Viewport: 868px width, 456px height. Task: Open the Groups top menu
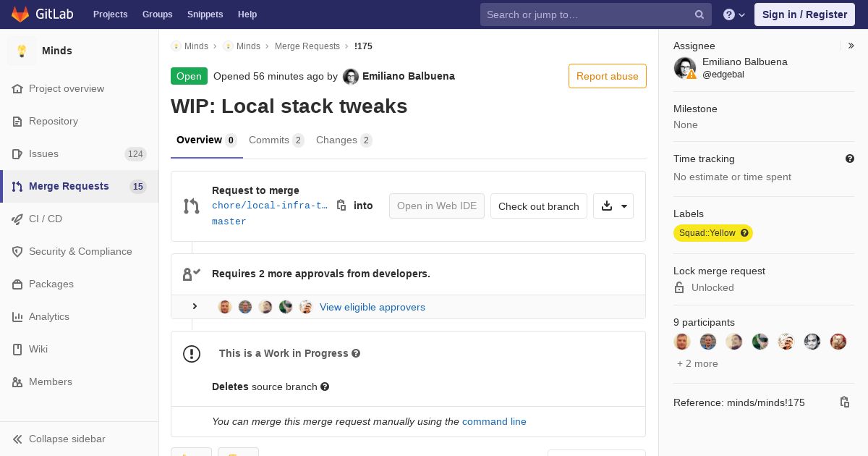[157, 14]
